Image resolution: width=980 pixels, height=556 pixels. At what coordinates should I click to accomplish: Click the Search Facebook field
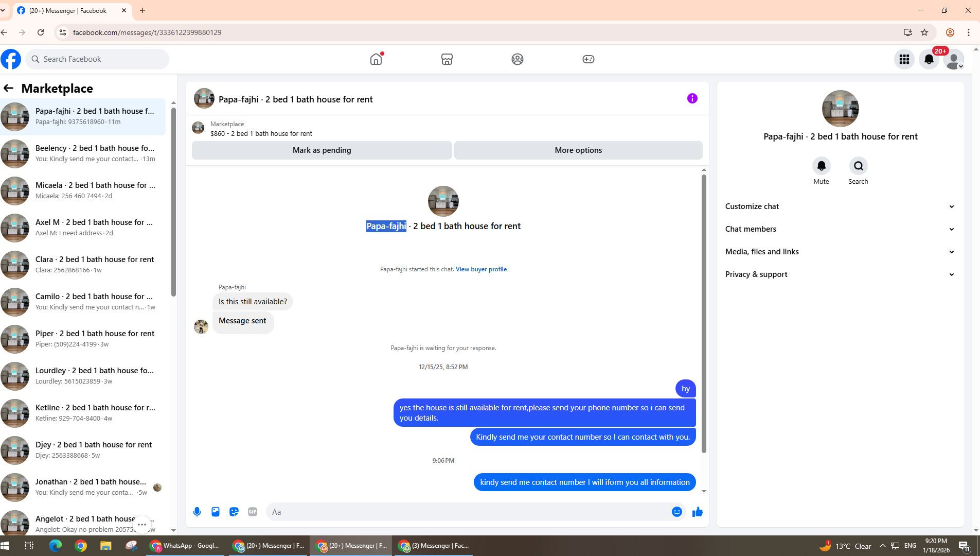tap(97, 59)
